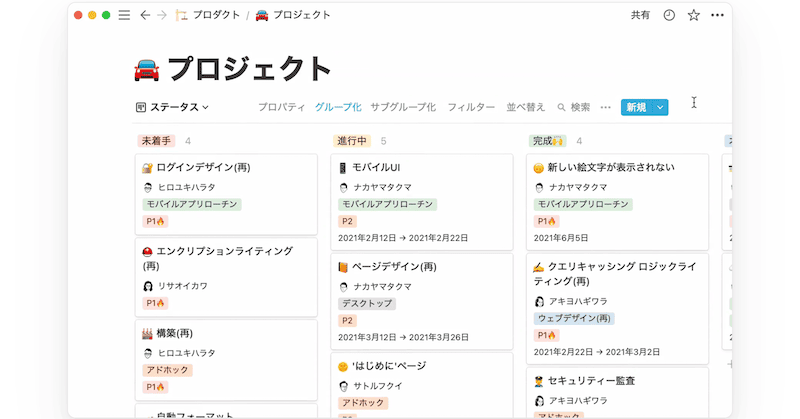Click the 並べ替え sort option
The image size is (800, 419).
click(526, 107)
